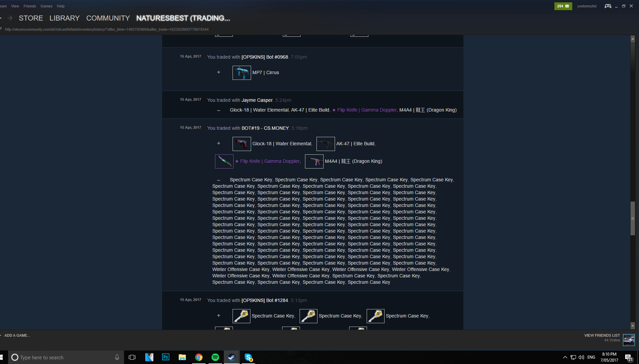Viewport: 639px width, 364px height.
Task: Show hidden system tray icons
Action: [565, 357]
